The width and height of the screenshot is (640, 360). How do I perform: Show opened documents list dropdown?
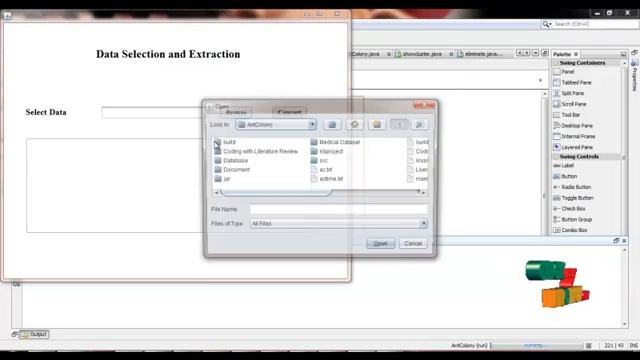pos(535,53)
